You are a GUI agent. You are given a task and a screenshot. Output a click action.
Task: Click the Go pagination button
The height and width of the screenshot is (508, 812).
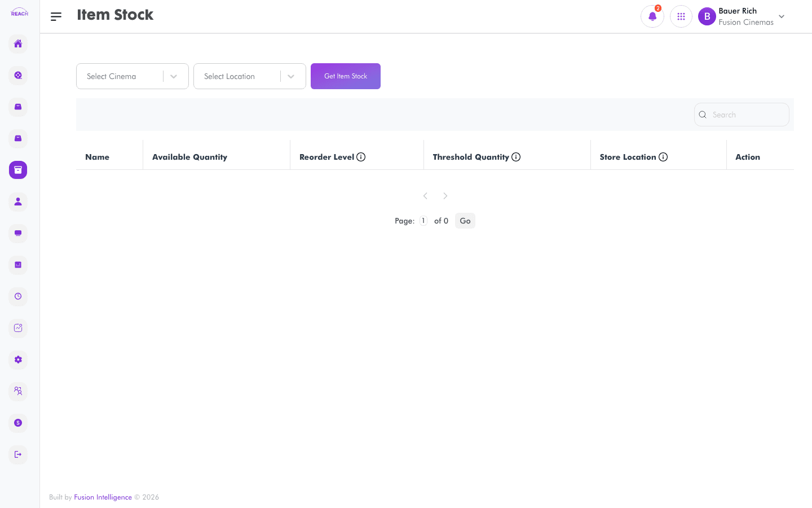pyautogui.click(x=465, y=221)
